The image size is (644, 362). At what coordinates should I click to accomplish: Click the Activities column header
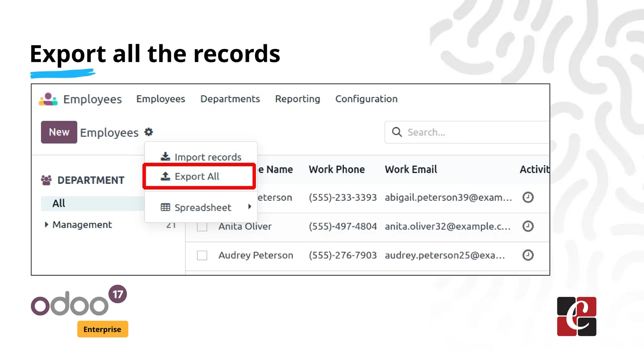pos(535,169)
